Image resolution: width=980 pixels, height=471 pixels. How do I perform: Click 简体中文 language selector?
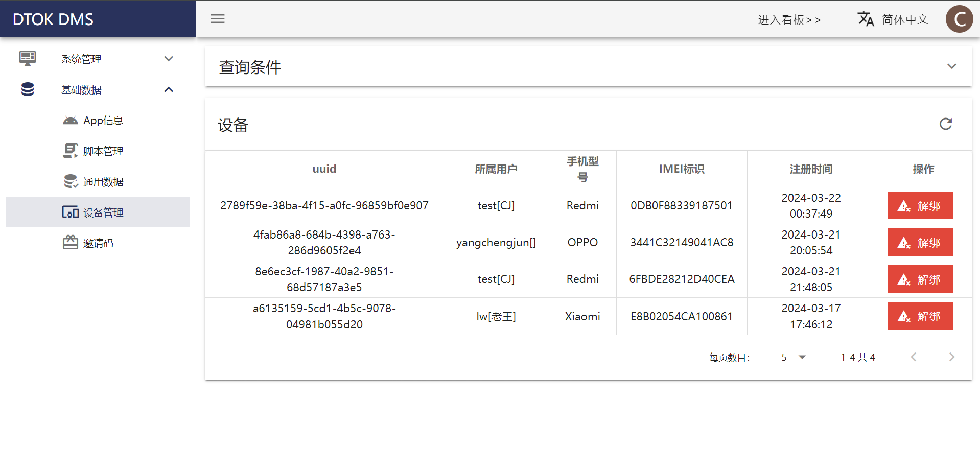[905, 19]
